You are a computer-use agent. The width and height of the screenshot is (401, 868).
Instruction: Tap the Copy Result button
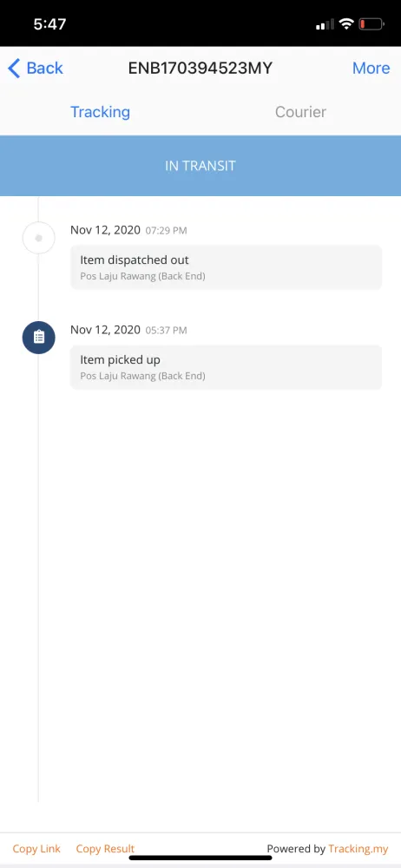tap(105, 849)
